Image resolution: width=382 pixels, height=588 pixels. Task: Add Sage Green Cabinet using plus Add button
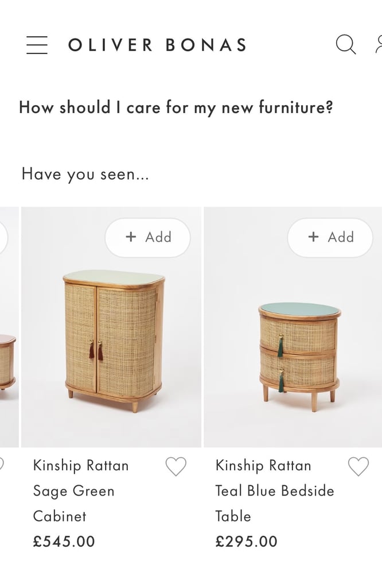[x=148, y=237]
